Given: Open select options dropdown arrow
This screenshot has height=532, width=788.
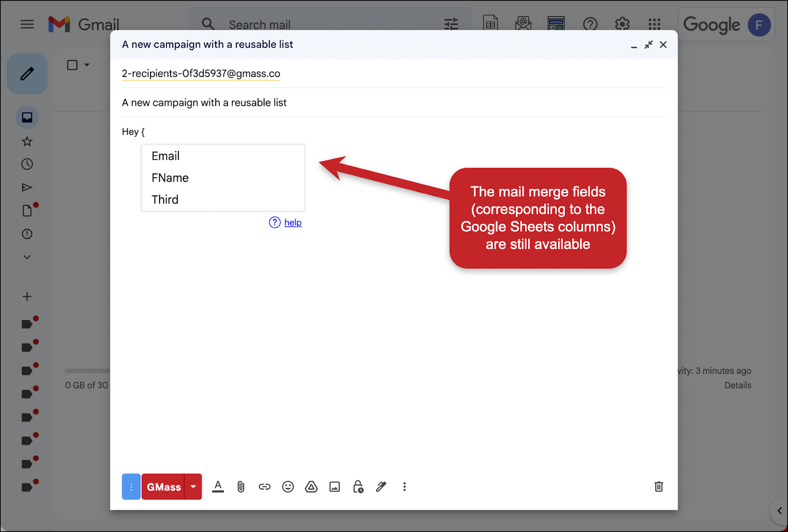Looking at the screenshot, I should [x=87, y=65].
